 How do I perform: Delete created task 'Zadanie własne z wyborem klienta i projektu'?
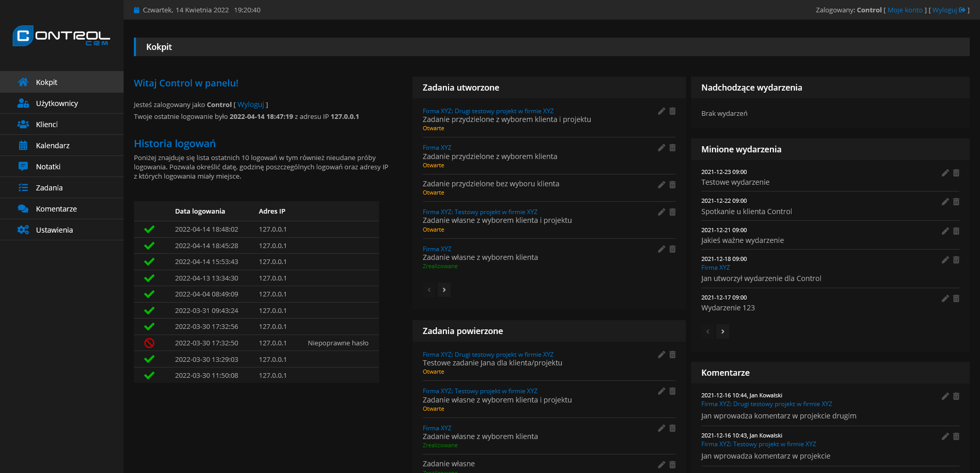point(672,212)
